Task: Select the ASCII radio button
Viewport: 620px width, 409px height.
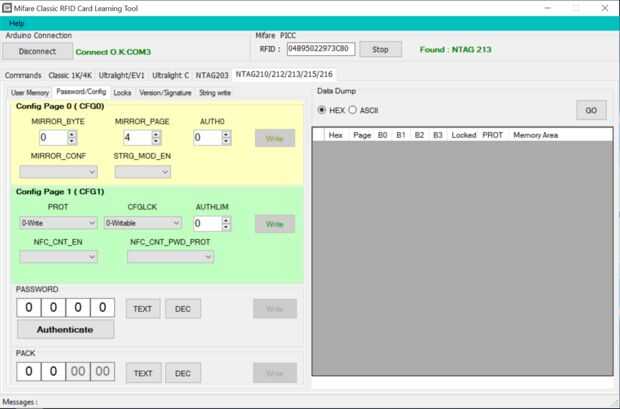Action: tap(353, 110)
